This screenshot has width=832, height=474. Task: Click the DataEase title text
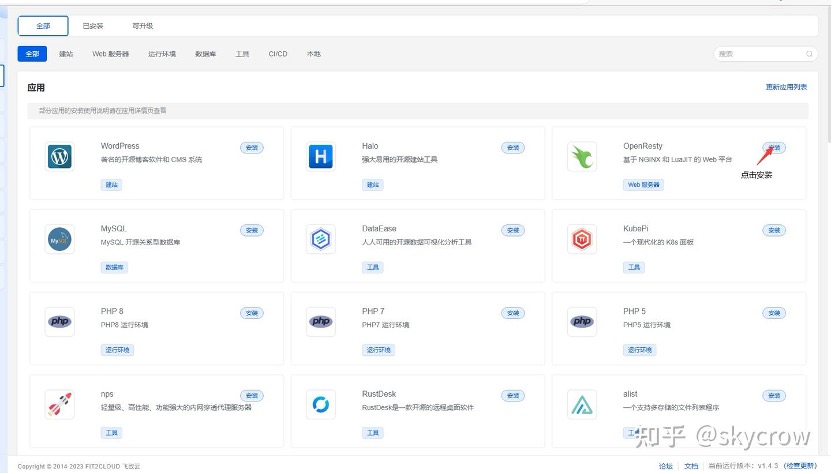click(x=379, y=229)
